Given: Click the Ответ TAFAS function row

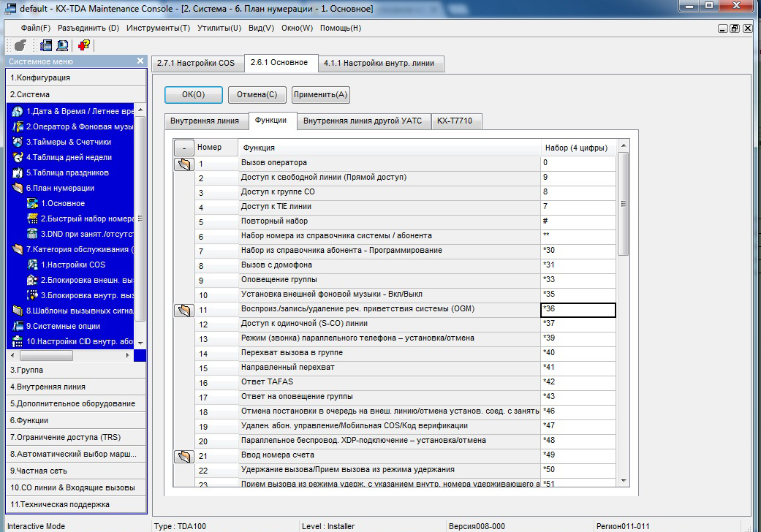Looking at the screenshot, I should coord(389,382).
